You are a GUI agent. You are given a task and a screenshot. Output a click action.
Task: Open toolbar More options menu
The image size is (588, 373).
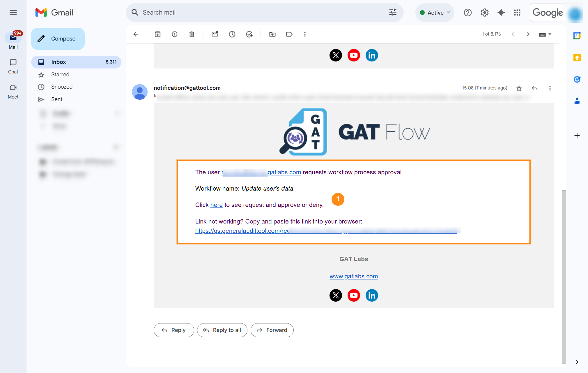click(305, 34)
